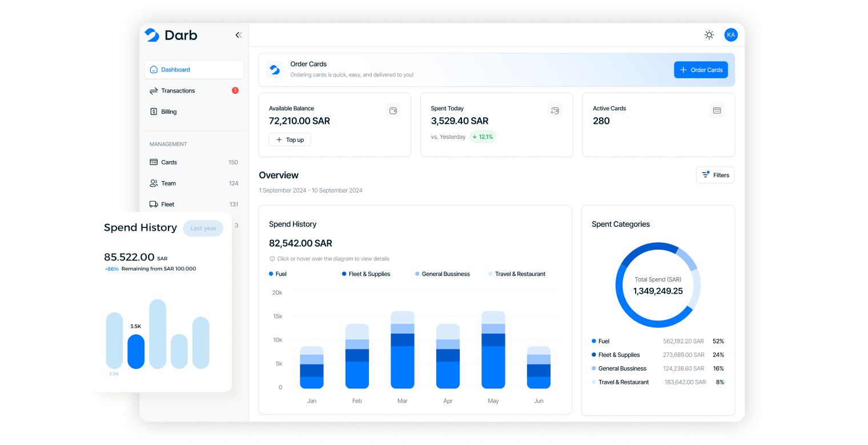Click the wallet icon on Available Balance
Screen dimensions: 868x445
click(393, 111)
